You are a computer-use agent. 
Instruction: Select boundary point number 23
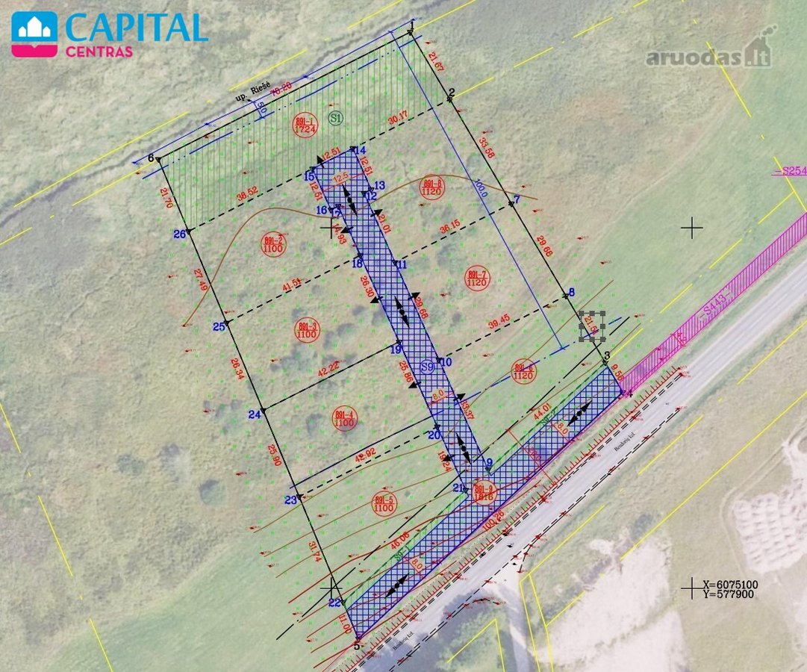[291, 500]
